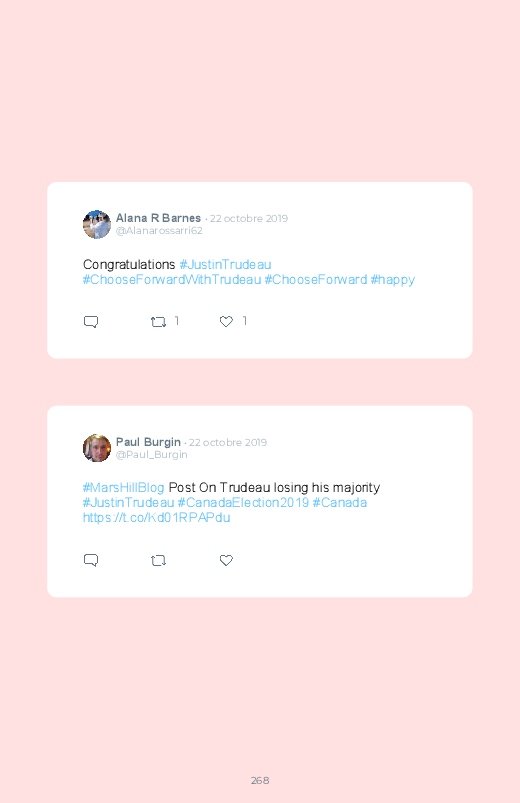Viewport: 520px width, 803px height.
Task: Open the #JustinTrudeau hashtag in Alana's tweet
Action: (x=225, y=265)
